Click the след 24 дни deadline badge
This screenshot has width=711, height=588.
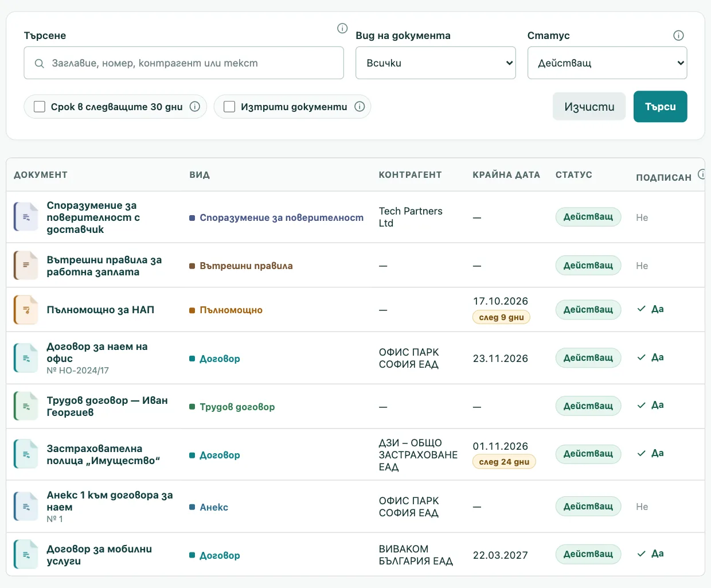click(x=504, y=462)
